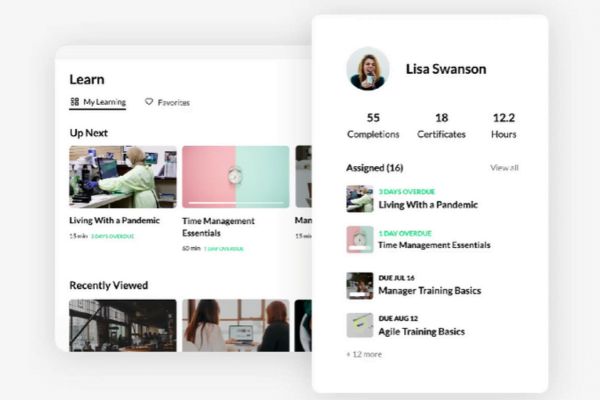Click the Learn page title

pyautogui.click(x=87, y=79)
